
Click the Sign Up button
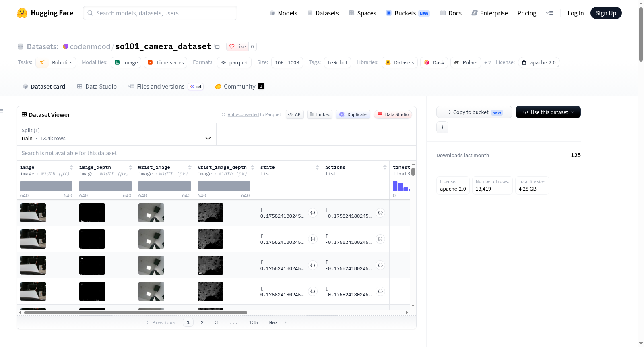[606, 13]
